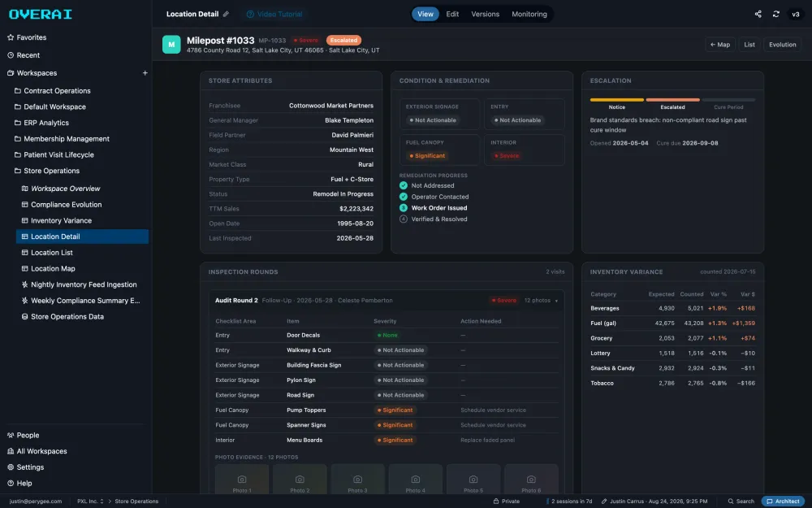The height and width of the screenshot is (508, 812).
Task: Click the Work Order Issued step 3 marker
Action: point(404,208)
